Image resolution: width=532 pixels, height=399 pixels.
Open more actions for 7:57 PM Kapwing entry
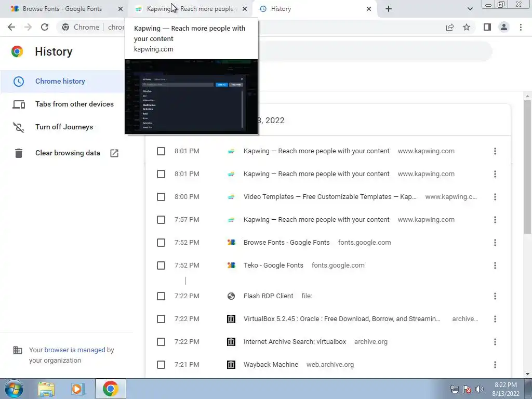(495, 220)
